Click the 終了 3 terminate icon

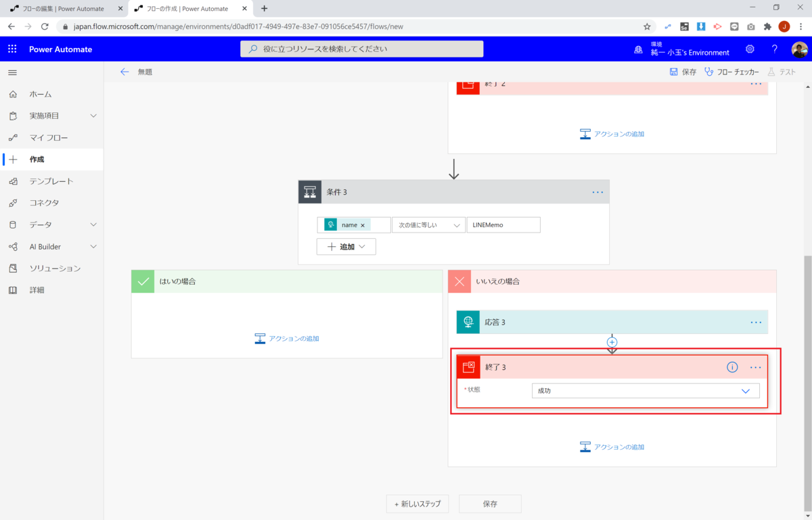[468, 367]
